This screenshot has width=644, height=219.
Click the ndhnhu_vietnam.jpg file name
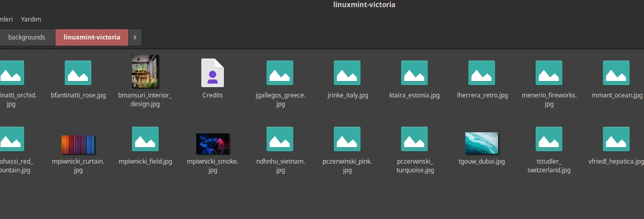click(280, 166)
